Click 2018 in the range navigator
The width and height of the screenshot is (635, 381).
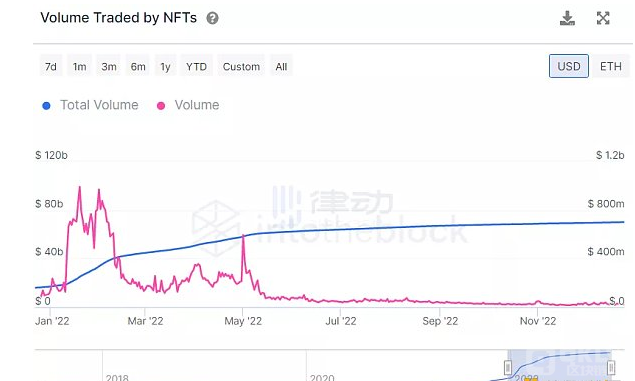117,377
